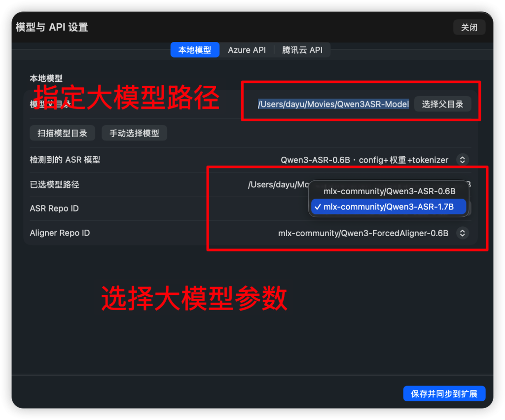Click the checkmark beside Qwen3-ASR-1.7B

(318, 207)
